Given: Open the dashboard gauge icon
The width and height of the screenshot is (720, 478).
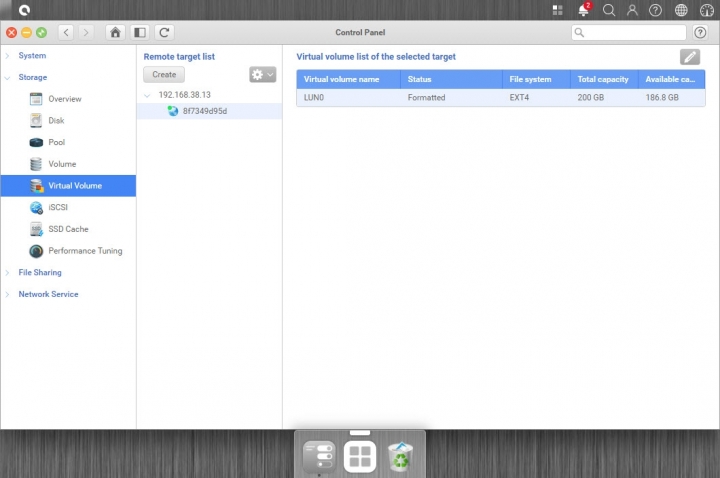Looking at the screenshot, I should pos(706,10).
